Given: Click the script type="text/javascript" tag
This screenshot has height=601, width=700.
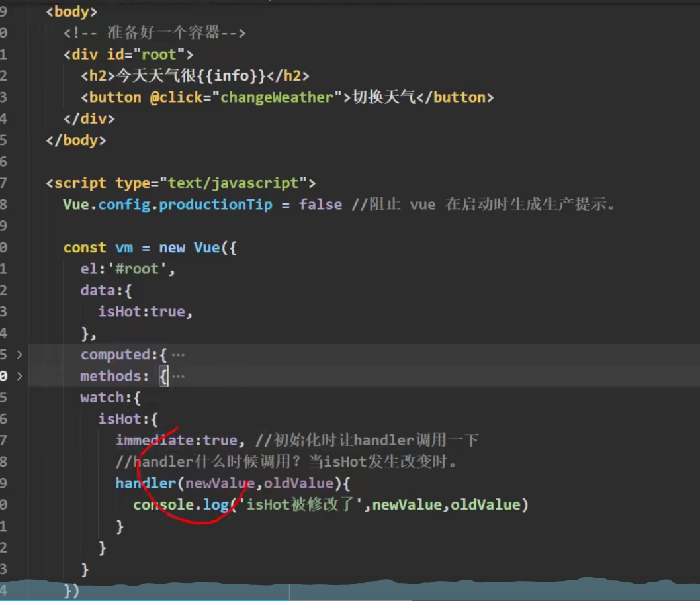Looking at the screenshot, I should point(181,183).
